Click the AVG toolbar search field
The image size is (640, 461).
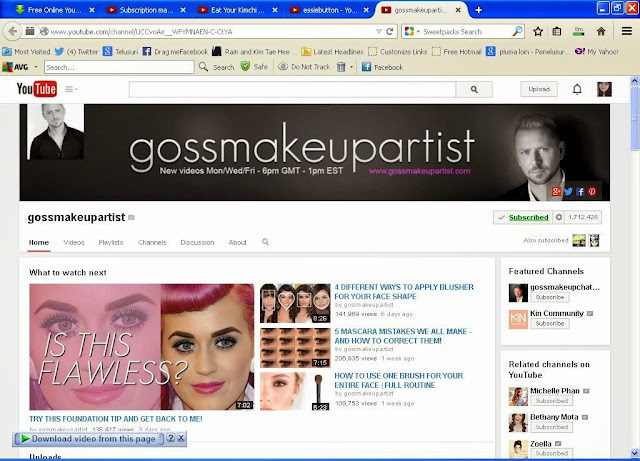[119, 67]
